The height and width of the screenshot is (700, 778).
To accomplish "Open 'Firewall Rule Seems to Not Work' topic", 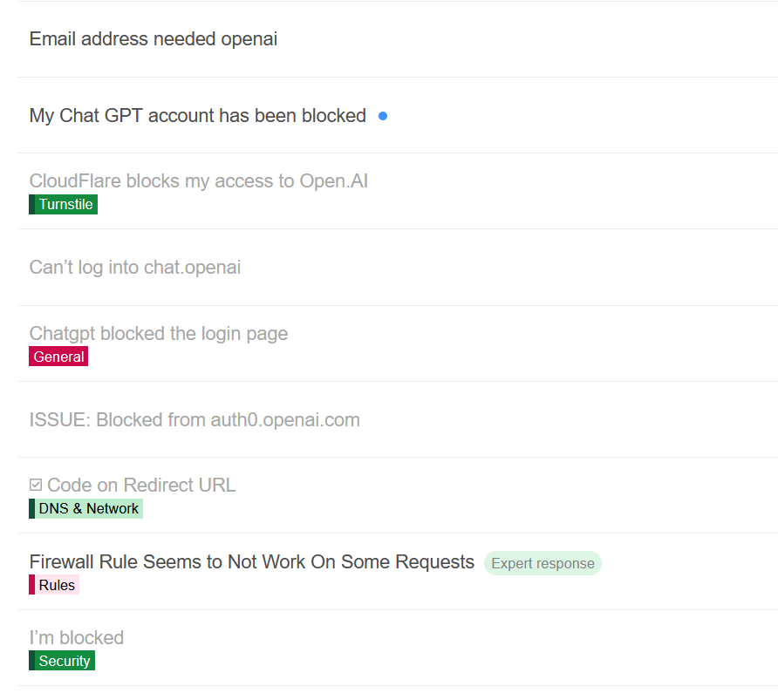I will point(251,562).
